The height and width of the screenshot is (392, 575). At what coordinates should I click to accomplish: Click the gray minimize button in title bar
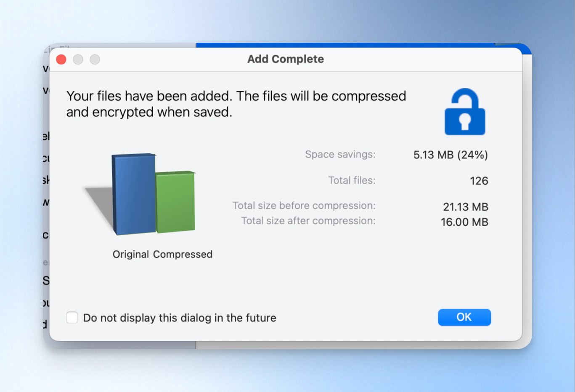(78, 59)
